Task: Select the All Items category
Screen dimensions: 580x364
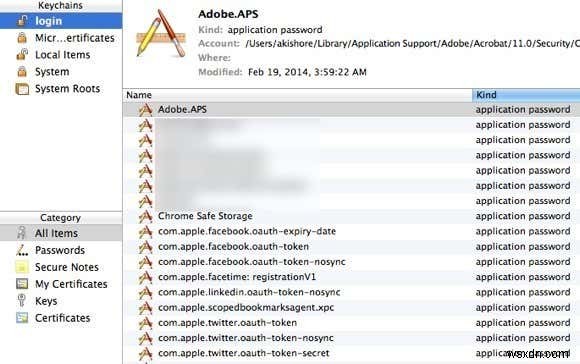Action: (x=61, y=233)
